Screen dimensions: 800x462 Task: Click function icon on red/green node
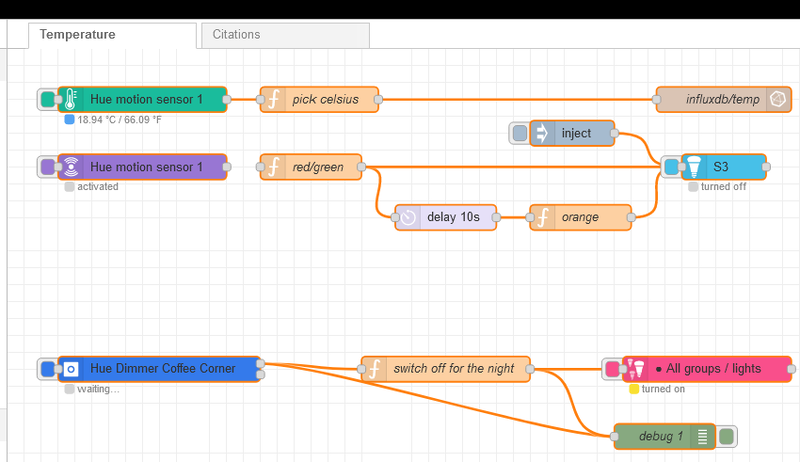point(273,167)
